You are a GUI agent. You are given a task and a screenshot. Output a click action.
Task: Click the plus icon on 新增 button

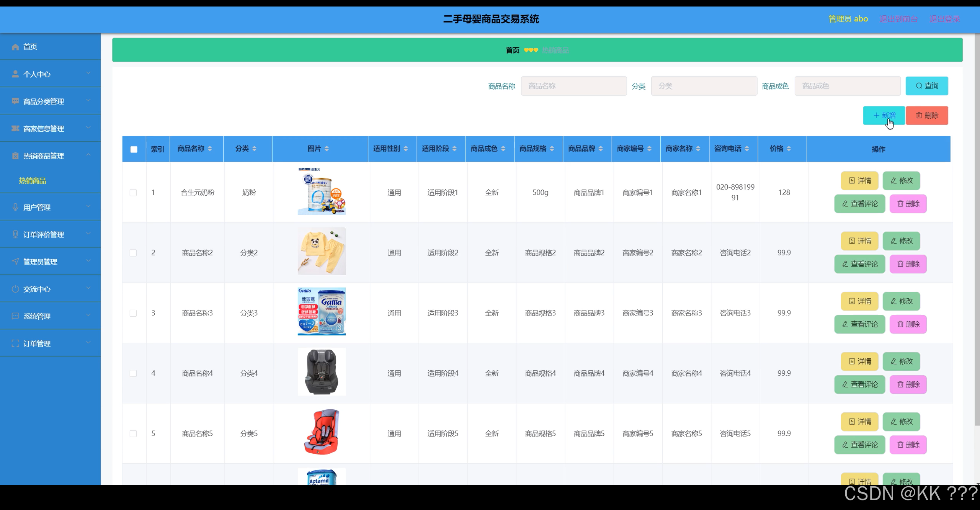tap(876, 115)
